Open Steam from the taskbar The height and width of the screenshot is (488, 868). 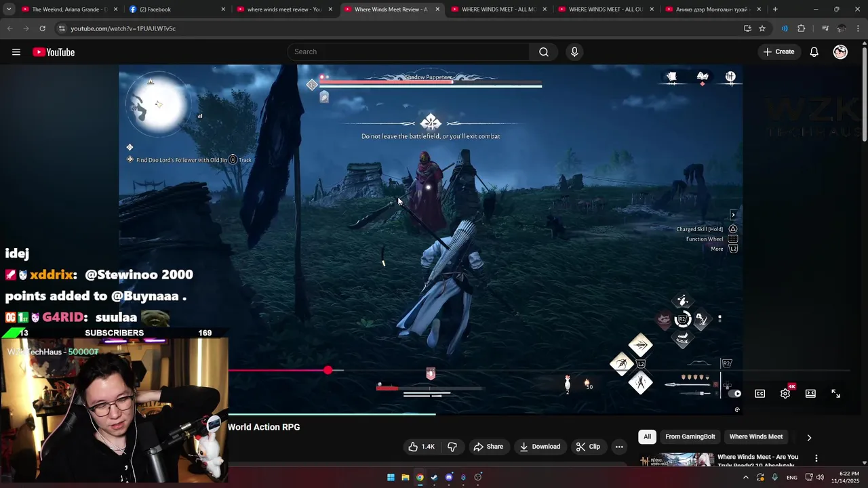tap(435, 477)
